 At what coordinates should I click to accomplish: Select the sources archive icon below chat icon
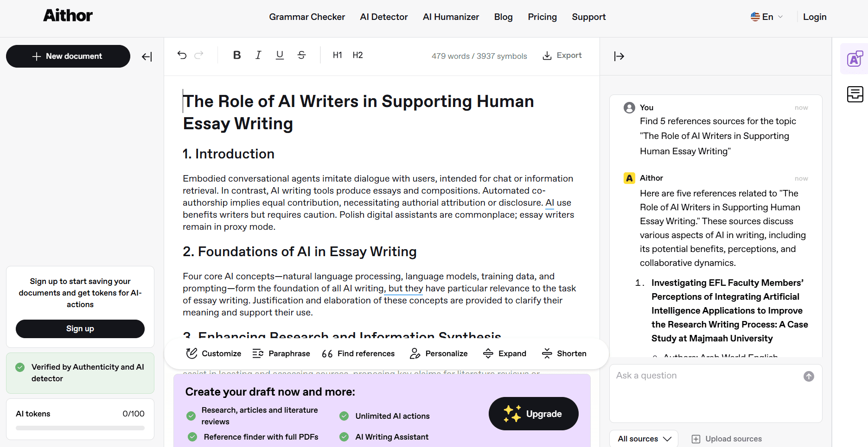pos(855,94)
